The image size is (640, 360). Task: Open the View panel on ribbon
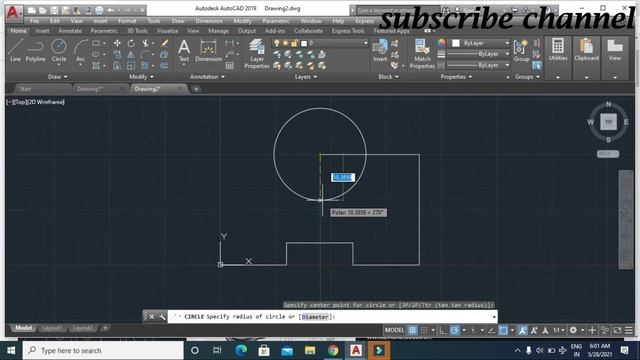[x=615, y=50]
